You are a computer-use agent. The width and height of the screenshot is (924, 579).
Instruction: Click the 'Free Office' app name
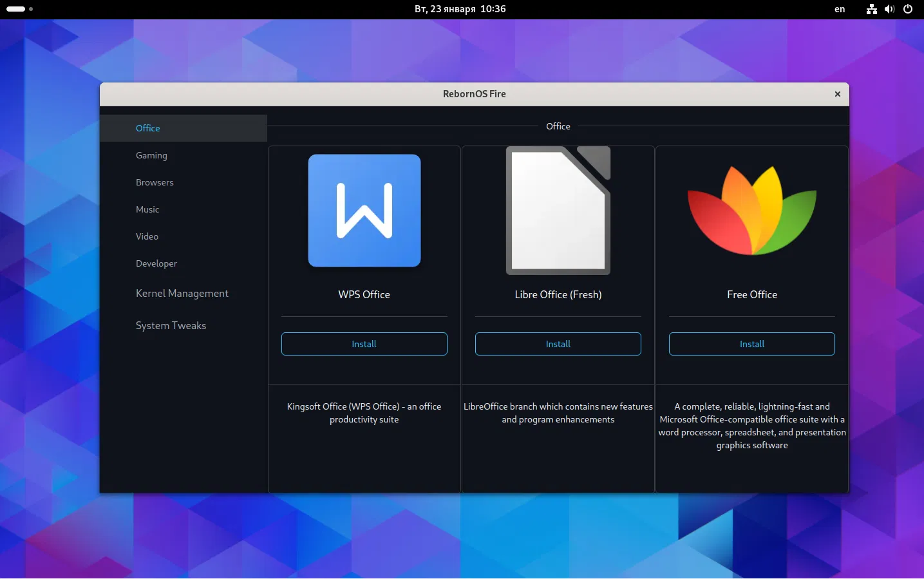tap(752, 294)
